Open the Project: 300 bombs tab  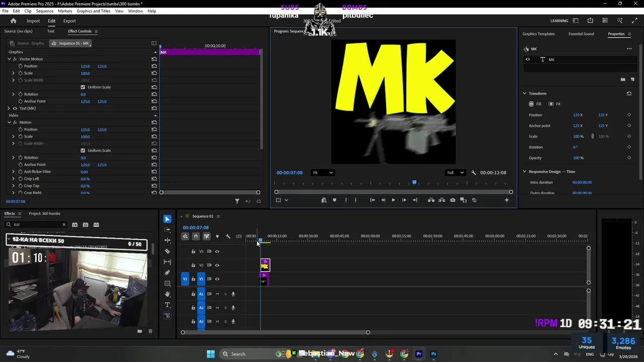pyautogui.click(x=44, y=214)
